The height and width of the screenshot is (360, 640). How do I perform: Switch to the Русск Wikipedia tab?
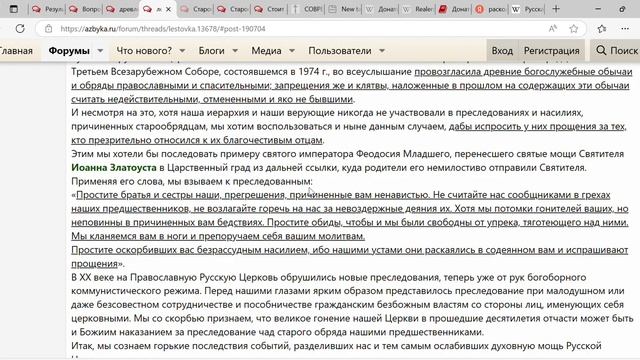coord(527,9)
